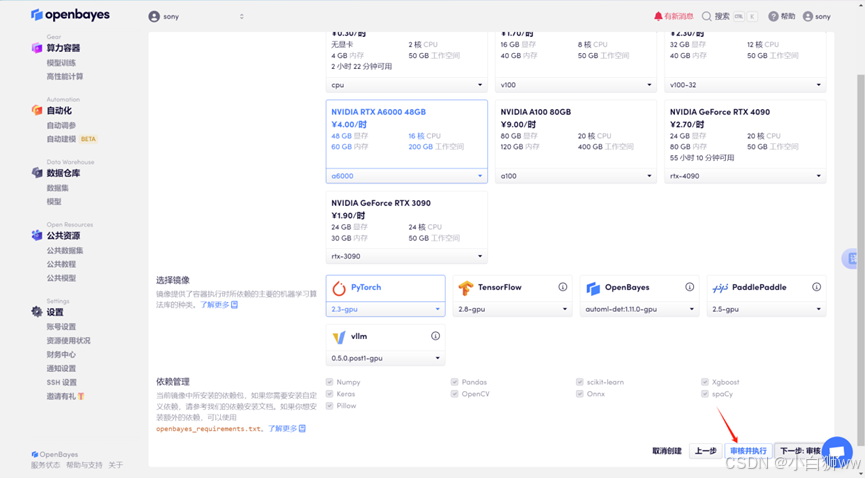
Task: Open the a100 resource dropdown
Action: coord(576,176)
